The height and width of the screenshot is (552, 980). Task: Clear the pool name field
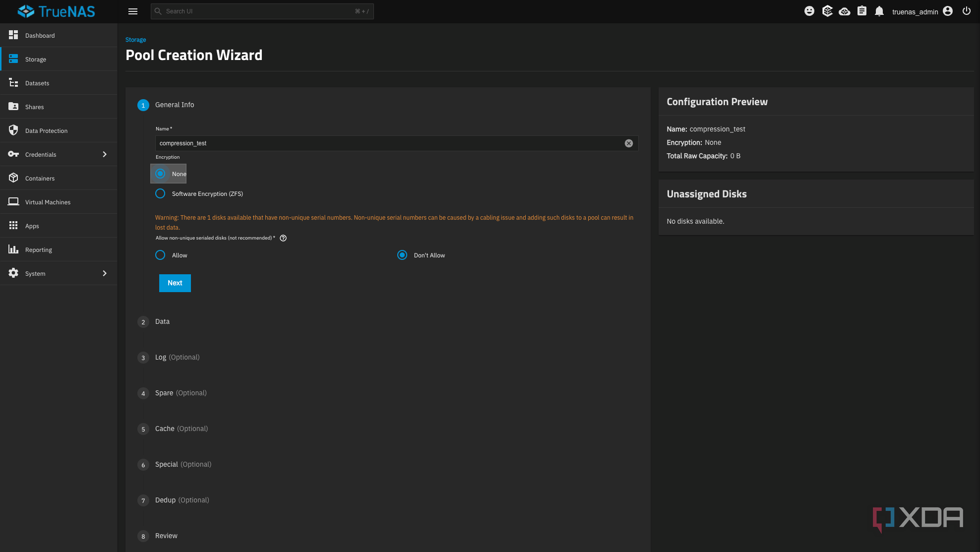[x=628, y=143]
